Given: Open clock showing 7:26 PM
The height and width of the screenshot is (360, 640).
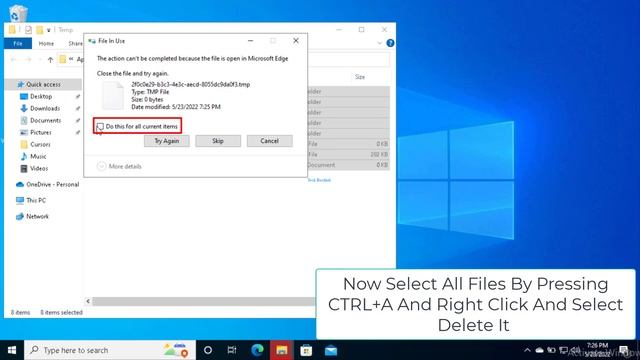Looking at the screenshot, I should coord(598,350).
